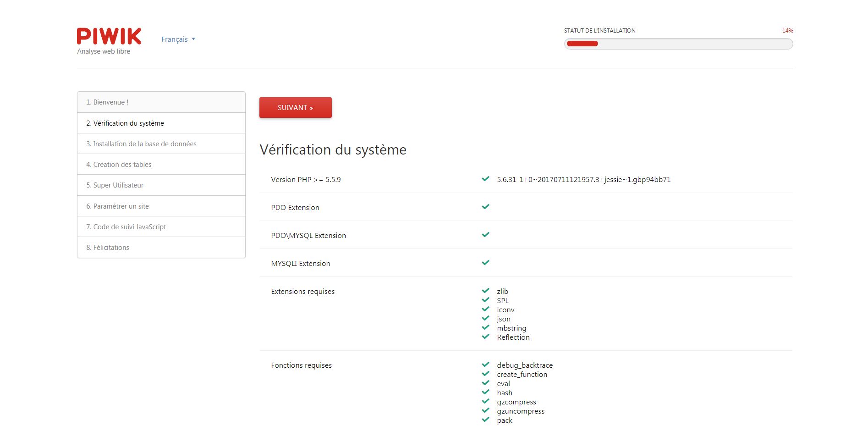Viewport: 868px width, 431px height.
Task: Click the checkmark beside mbstring
Action: [485, 327]
